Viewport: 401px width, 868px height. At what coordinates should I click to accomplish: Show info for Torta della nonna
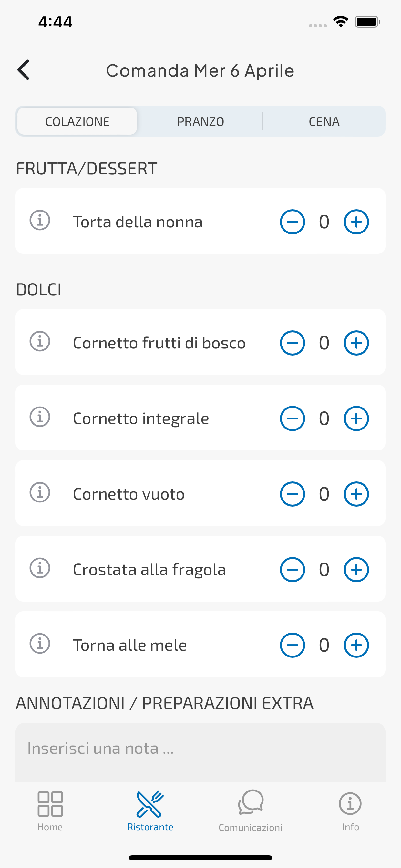(x=40, y=220)
